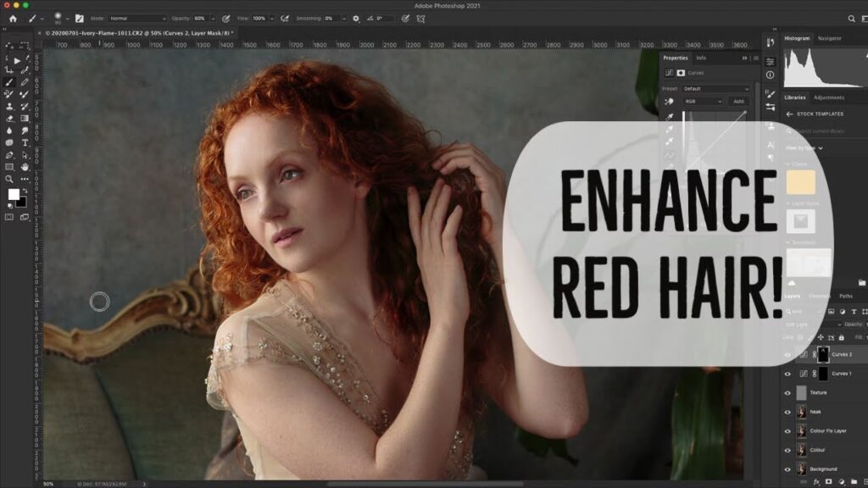Image resolution: width=868 pixels, height=488 pixels.
Task: Toggle visibility of the Texture layer
Action: (x=787, y=393)
